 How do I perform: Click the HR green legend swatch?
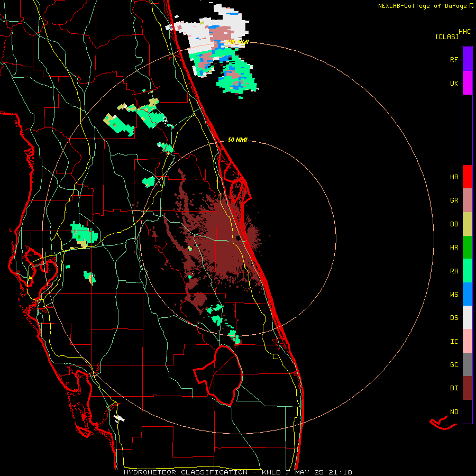coord(467,248)
